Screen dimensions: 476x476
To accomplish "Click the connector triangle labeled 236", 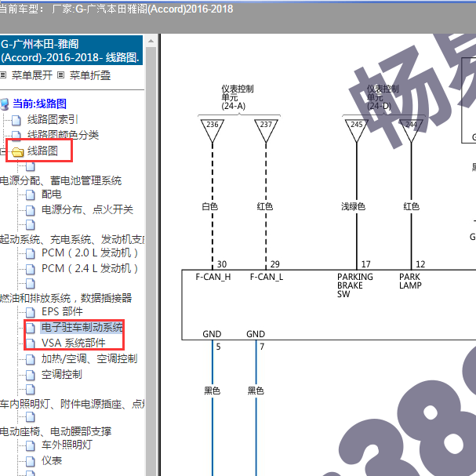I will [x=213, y=130].
